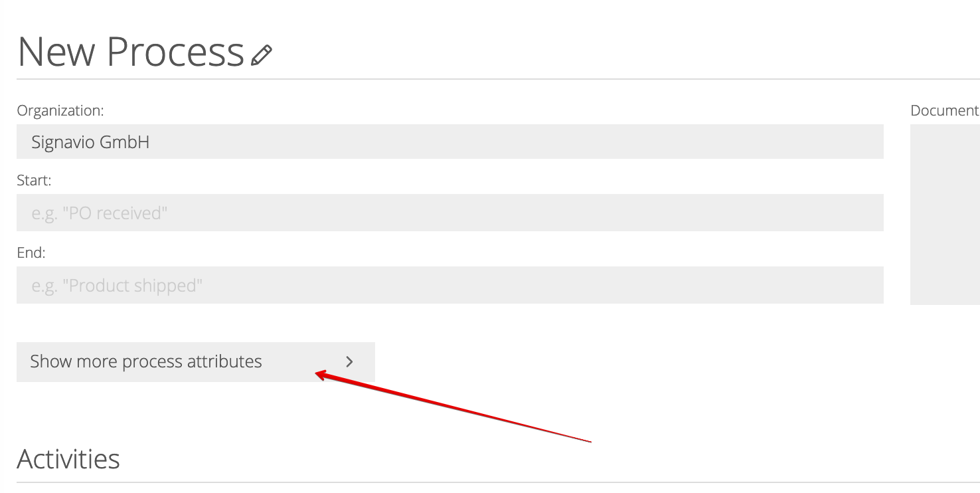
Task: Focus the Organization field showing Signavio GmbH
Action: coord(450,142)
